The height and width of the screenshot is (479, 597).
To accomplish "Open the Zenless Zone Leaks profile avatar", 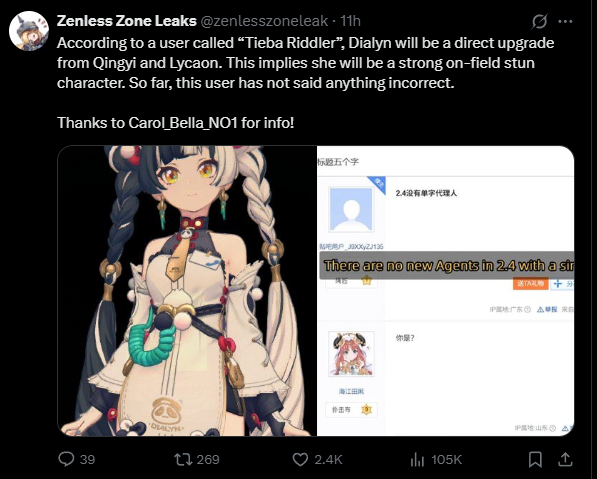I will 29,31.
